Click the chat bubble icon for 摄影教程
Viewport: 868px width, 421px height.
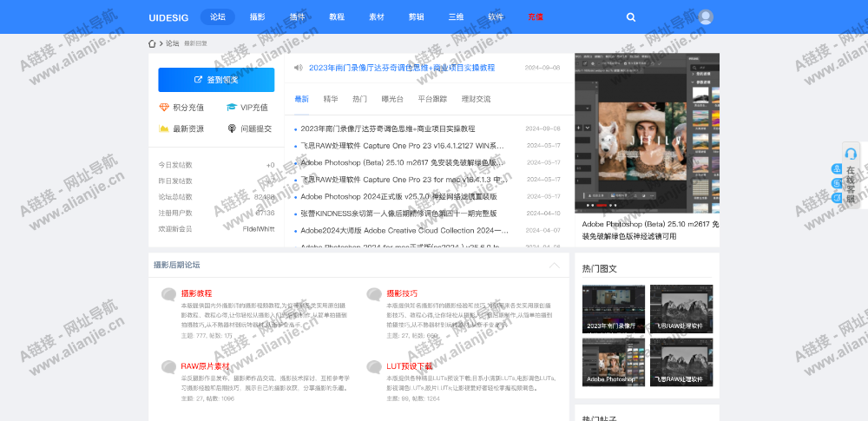point(169,295)
